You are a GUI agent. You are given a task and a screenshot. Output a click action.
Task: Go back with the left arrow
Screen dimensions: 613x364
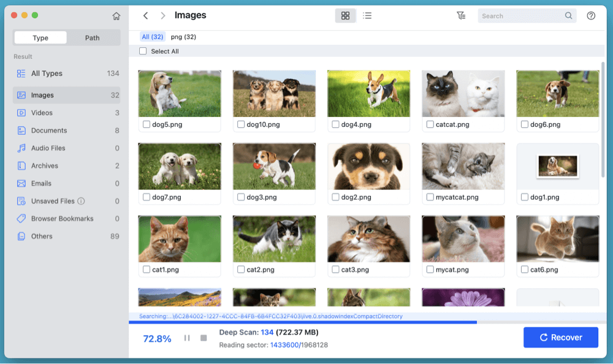click(145, 16)
